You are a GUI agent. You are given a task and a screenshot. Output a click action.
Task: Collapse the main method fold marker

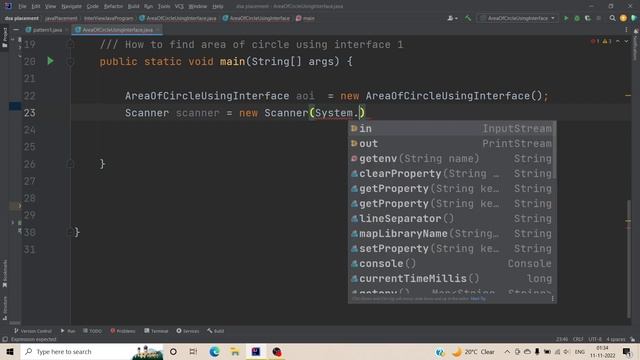[70, 61]
